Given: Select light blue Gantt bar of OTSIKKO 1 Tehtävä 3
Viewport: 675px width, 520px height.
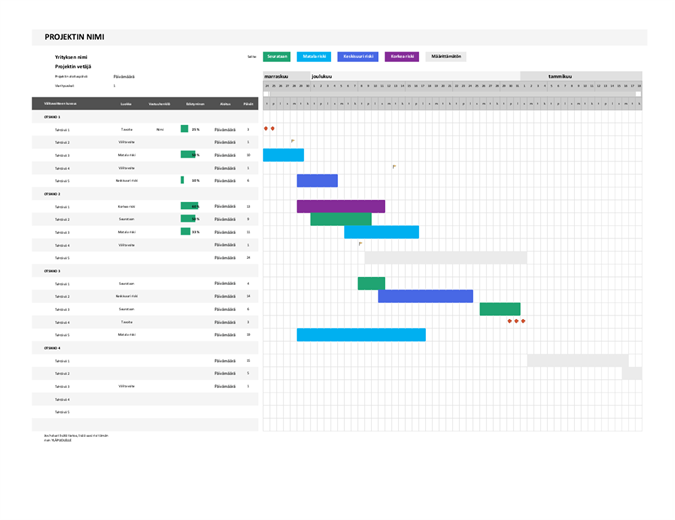Looking at the screenshot, I should click(x=283, y=155).
